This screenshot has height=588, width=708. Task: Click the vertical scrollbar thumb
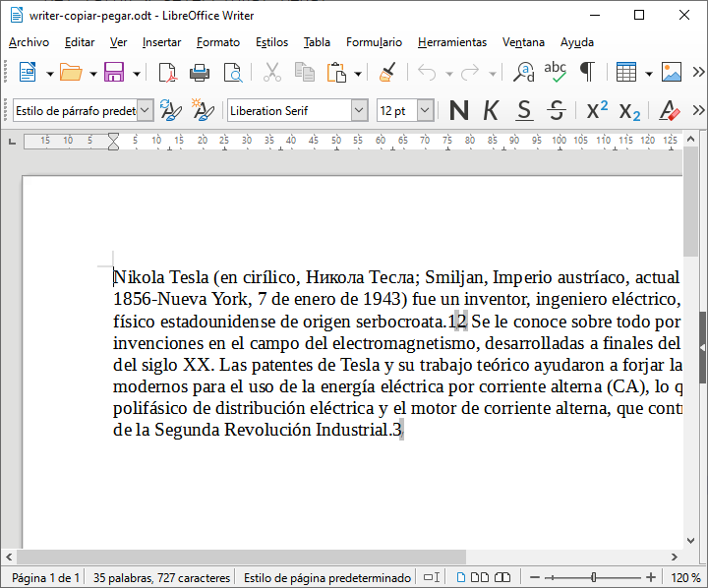click(x=690, y=202)
